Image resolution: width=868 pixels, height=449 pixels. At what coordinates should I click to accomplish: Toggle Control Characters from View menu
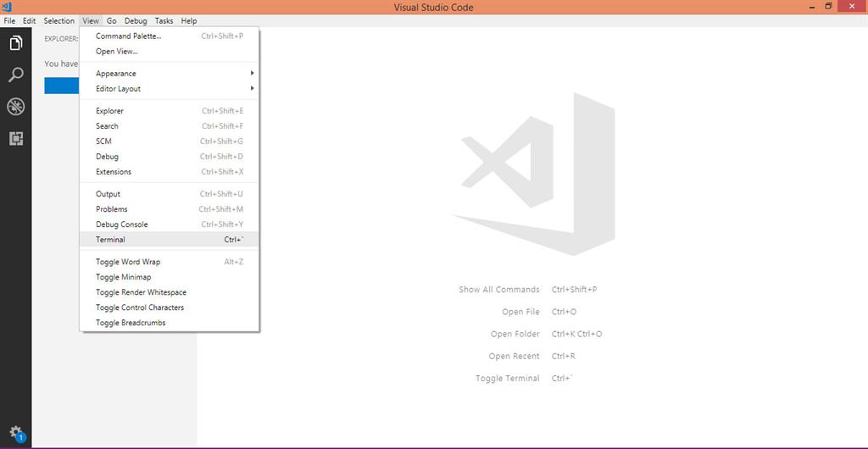click(x=170, y=308)
